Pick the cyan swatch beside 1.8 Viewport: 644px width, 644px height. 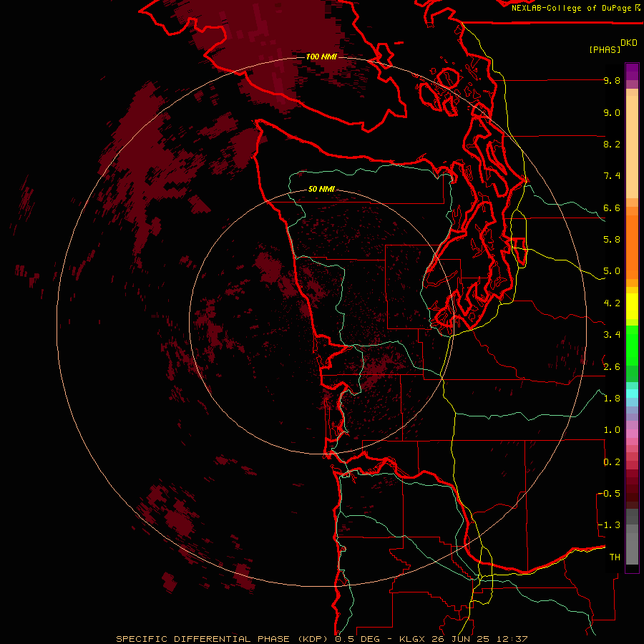pyautogui.click(x=632, y=394)
